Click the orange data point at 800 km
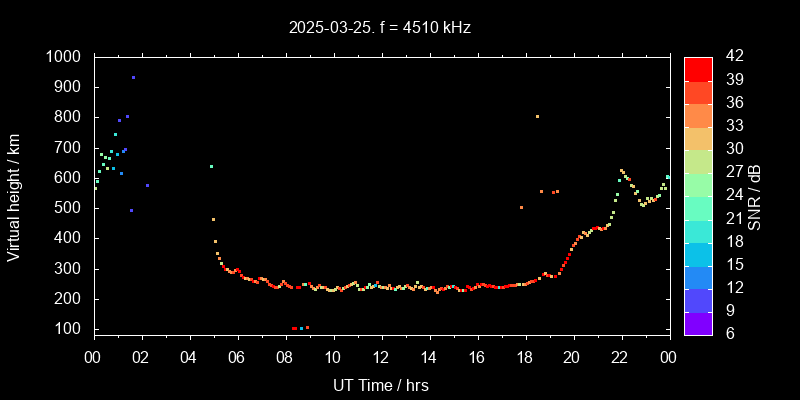 [x=537, y=116]
